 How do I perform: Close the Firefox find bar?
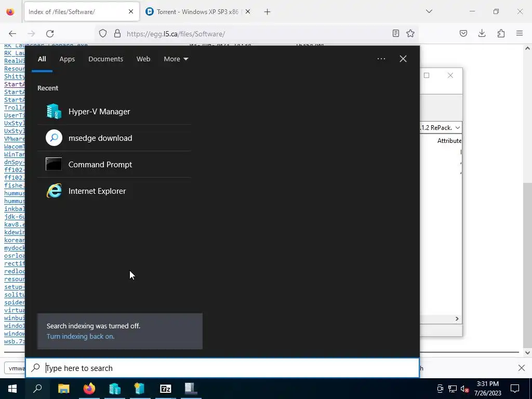(522, 368)
